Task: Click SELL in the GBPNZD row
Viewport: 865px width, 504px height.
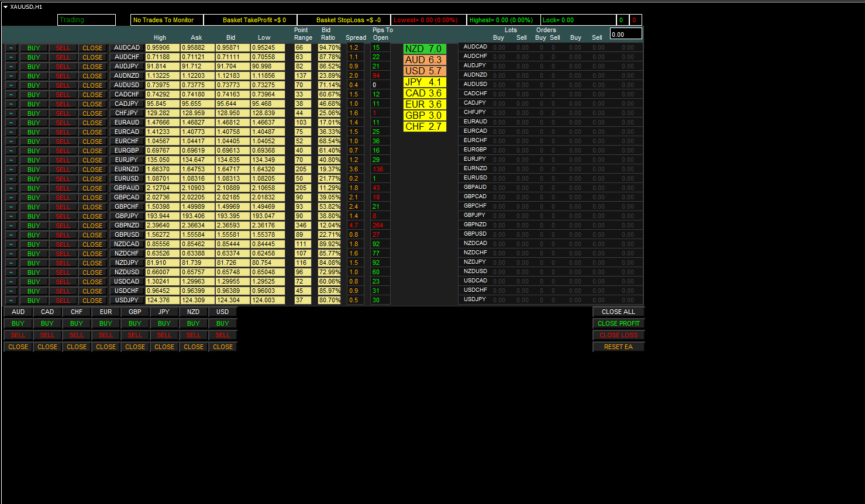Action: click(63, 226)
